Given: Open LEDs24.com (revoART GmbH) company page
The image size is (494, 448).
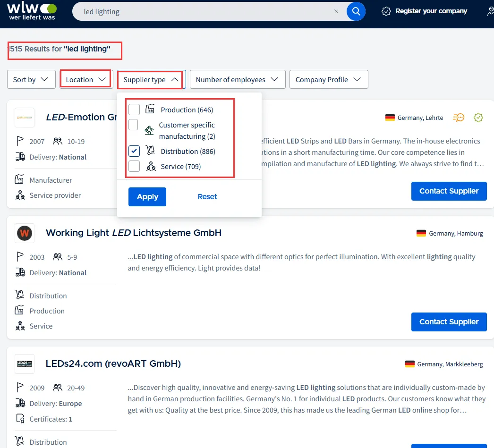Looking at the screenshot, I should click(x=113, y=363).
